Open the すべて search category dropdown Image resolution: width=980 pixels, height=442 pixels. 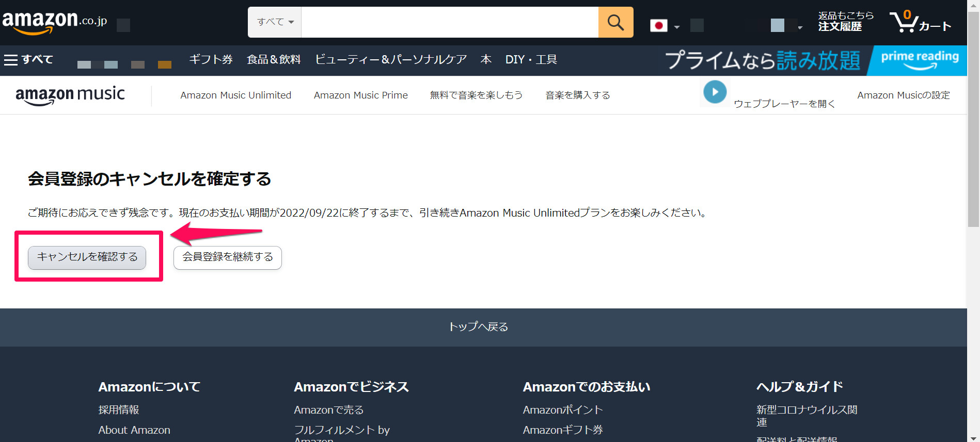pyautogui.click(x=275, y=22)
